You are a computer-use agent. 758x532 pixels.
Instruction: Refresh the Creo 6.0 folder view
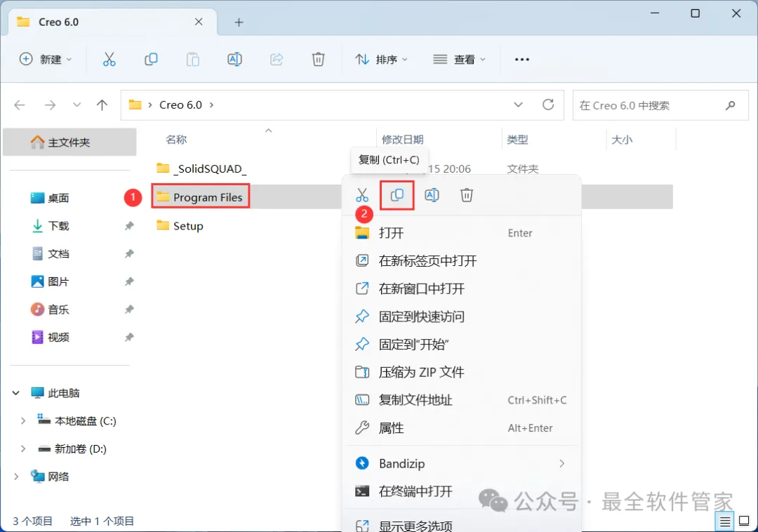[548, 105]
